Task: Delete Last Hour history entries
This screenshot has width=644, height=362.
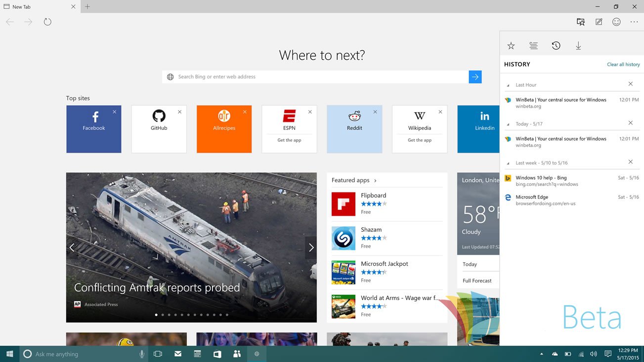Action: (630, 84)
